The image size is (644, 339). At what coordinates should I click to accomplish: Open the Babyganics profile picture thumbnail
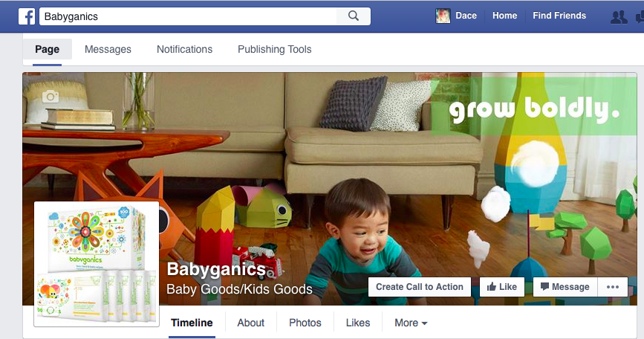pos(97,264)
